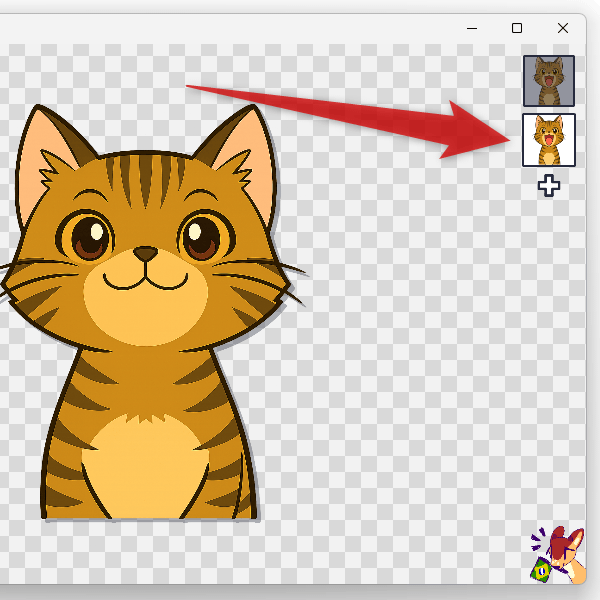Click the cat avatar's nose
600x600 pixels.
pos(146,253)
